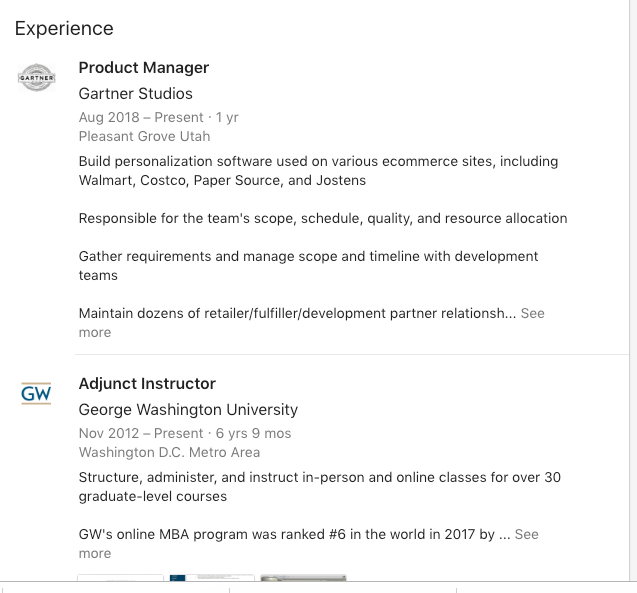This screenshot has height=593, width=637.
Task: Open the Product Manager job title
Action: point(144,67)
